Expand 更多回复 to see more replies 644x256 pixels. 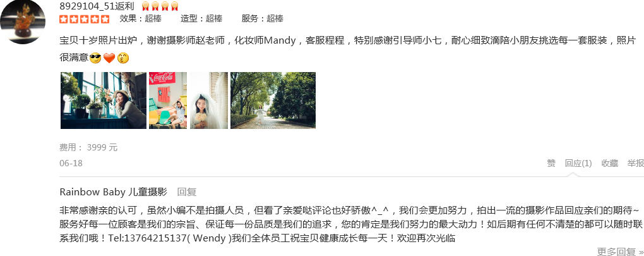pos(620,252)
